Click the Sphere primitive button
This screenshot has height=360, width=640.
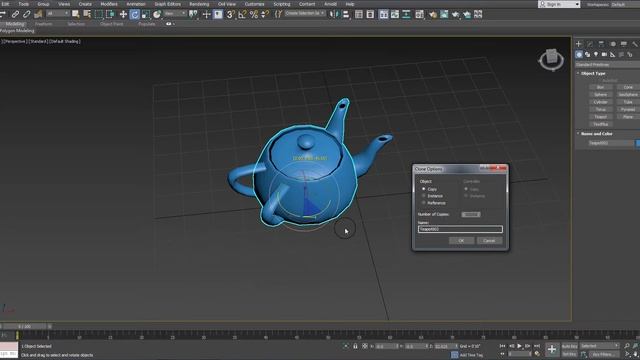click(x=600, y=95)
